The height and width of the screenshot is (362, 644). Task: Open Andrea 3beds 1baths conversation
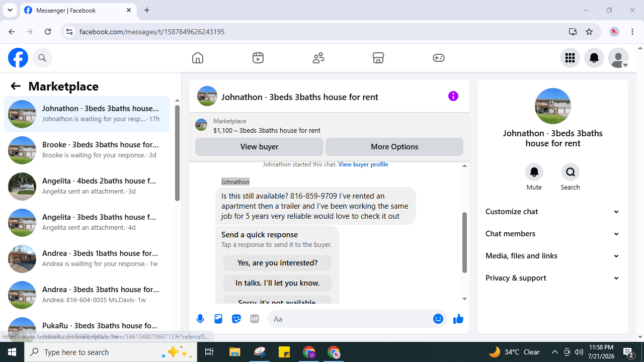click(x=87, y=259)
